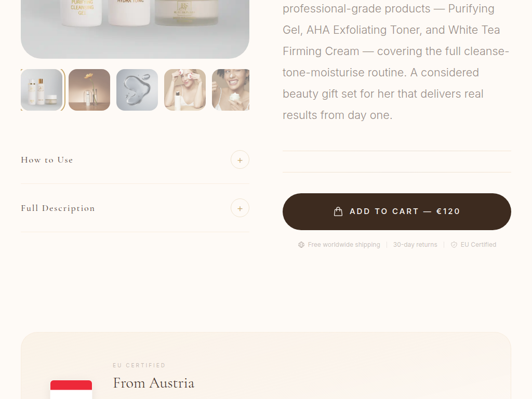Select the flower in vase thumbnail

pos(89,90)
